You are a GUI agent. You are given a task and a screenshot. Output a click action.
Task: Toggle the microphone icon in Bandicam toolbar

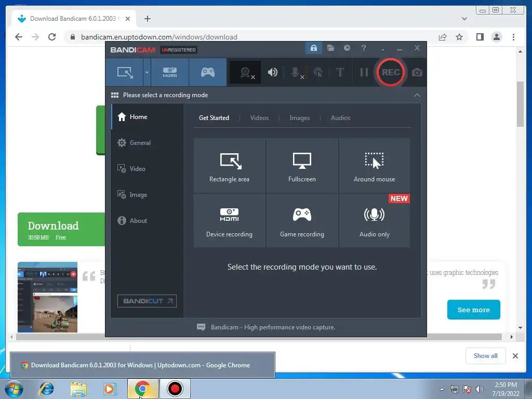coord(296,72)
